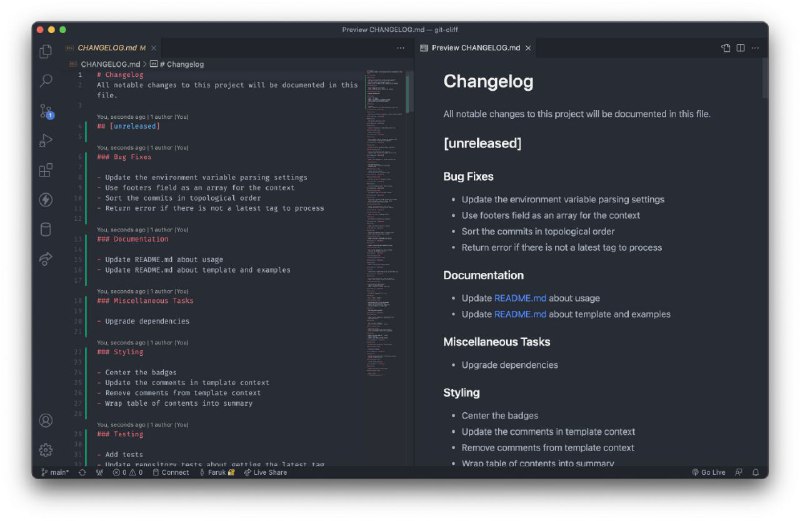Click the feedback icon next to Go Live

point(738,473)
